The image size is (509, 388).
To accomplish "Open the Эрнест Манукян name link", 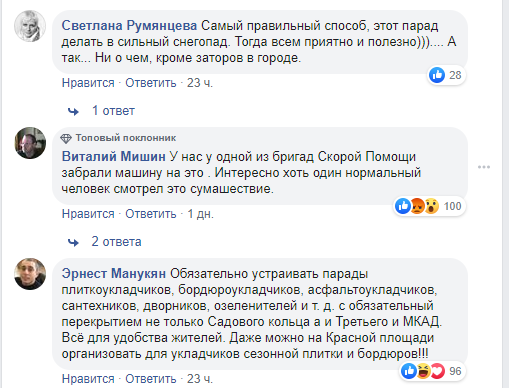I will pyautogui.click(x=114, y=274).
